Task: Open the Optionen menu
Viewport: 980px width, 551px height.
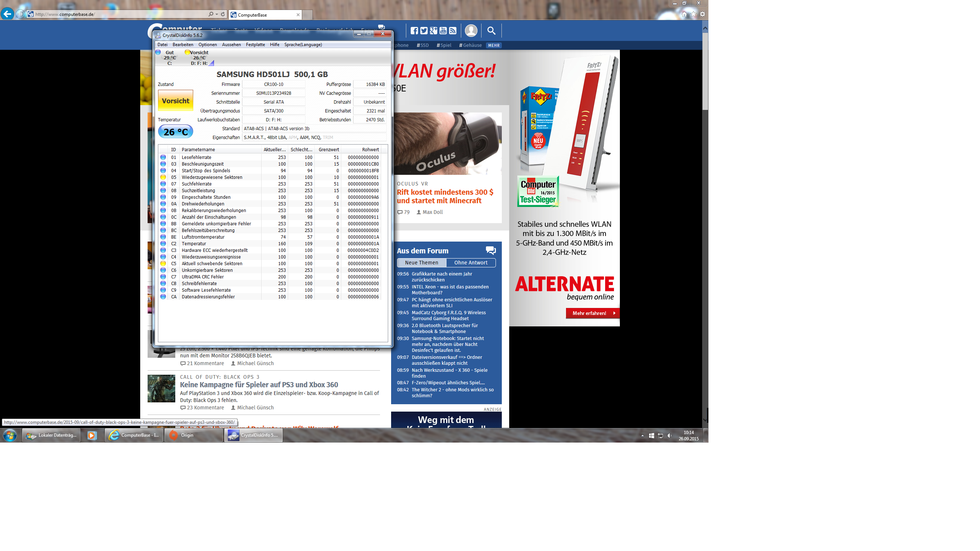Action: (207, 45)
